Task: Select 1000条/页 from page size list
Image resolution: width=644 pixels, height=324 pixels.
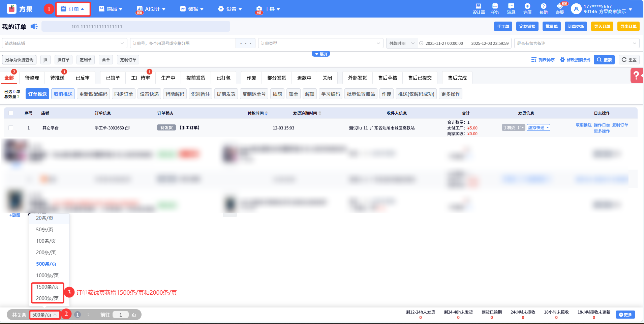Action: tap(47, 275)
